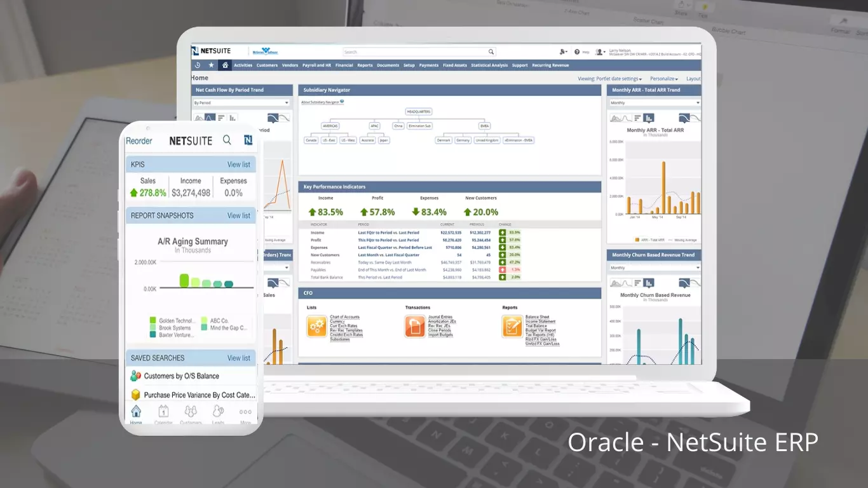
Task: Open the Setup menu
Action: tap(409, 65)
